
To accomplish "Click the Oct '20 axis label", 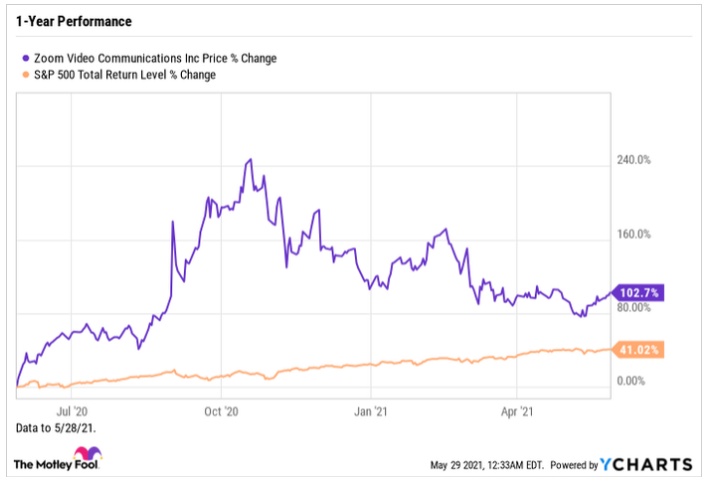I will 221,410.
